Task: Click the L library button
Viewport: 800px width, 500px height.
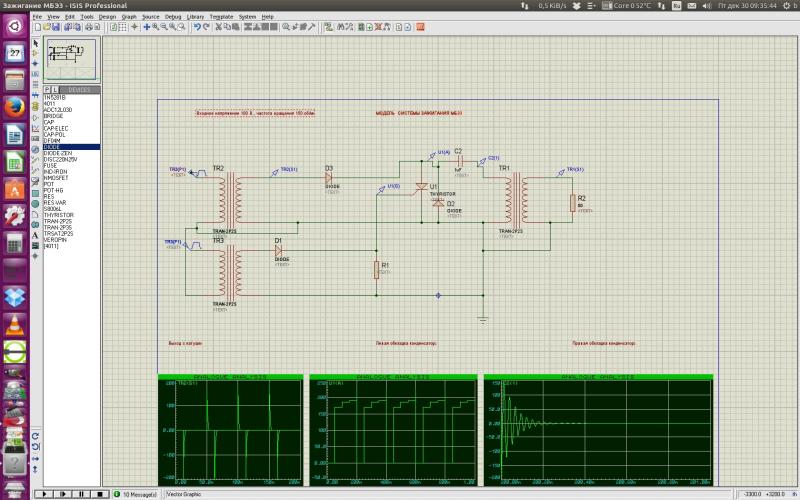Action: point(53,89)
